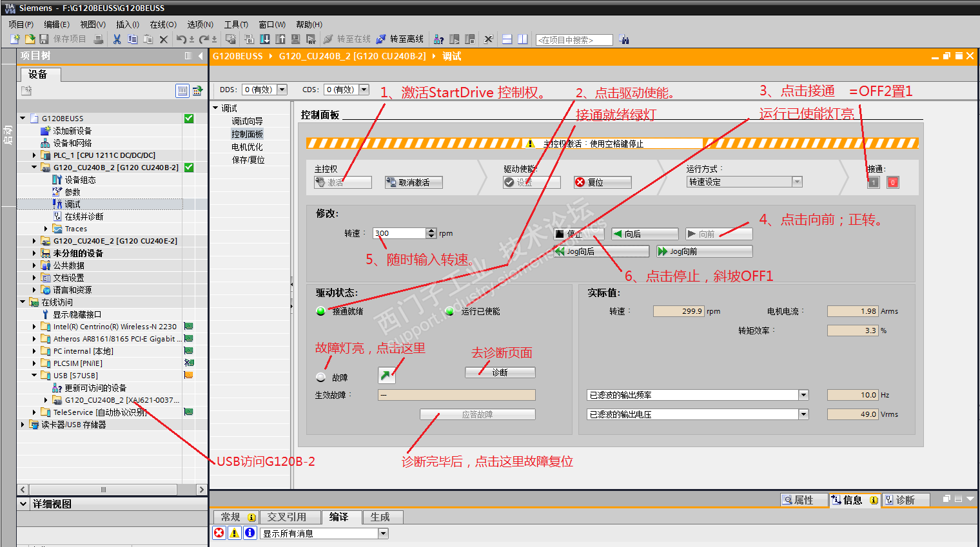The width and height of the screenshot is (980, 547).
Task: Open the 显示所有消息 filter dropdown
Action: [x=383, y=533]
